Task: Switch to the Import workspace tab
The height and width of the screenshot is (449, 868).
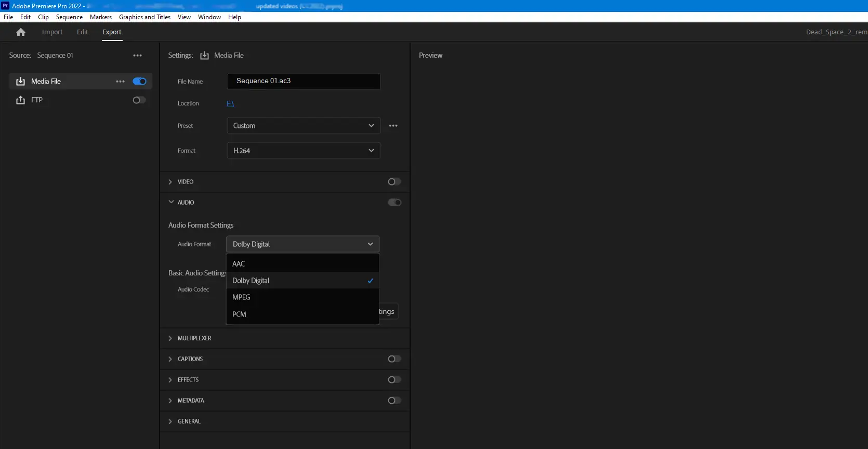Action: pos(52,32)
